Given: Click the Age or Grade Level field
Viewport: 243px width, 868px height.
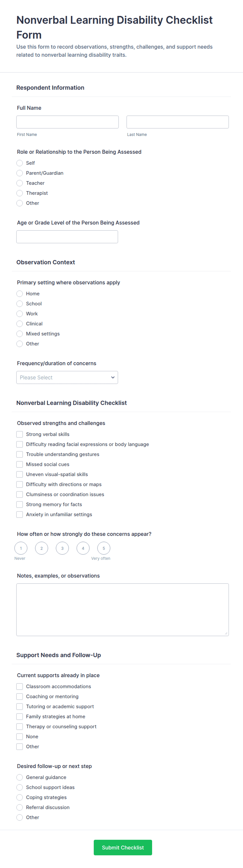Looking at the screenshot, I should point(67,237).
